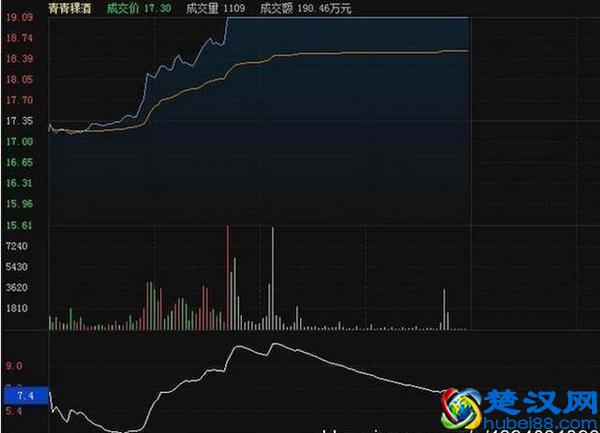This screenshot has width=600, height=433.
Task: Click the tallest red volume bar
Action: [228, 278]
